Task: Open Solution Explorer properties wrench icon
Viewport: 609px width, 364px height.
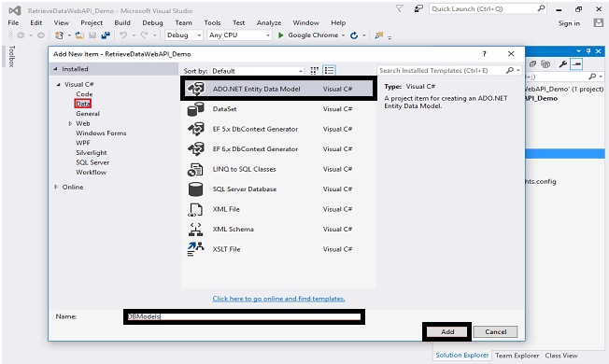Action: [x=563, y=64]
